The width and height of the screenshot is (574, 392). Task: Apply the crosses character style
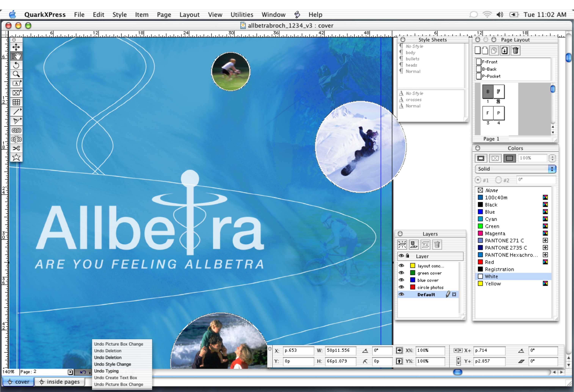tap(413, 100)
